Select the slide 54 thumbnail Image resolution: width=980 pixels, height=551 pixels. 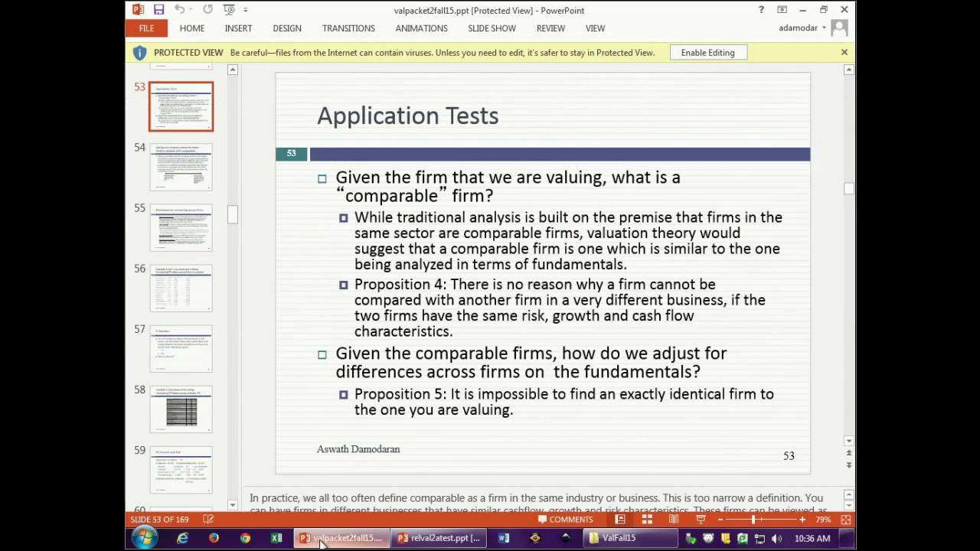(x=181, y=167)
